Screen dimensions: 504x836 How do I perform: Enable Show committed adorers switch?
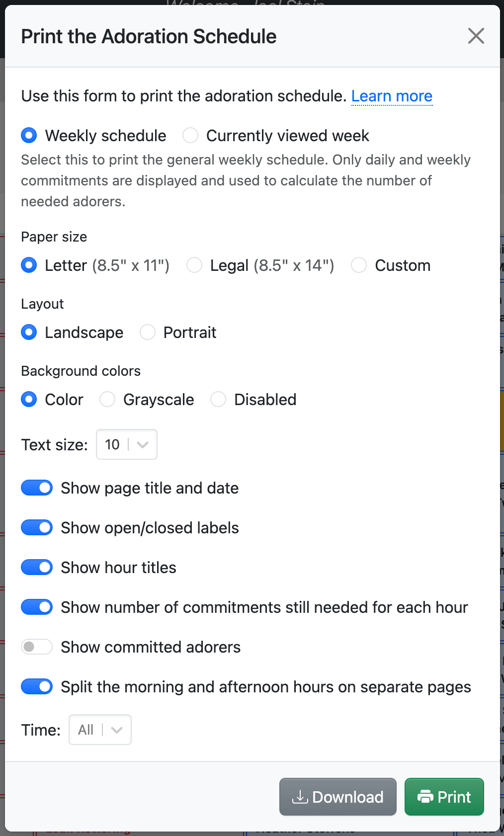pyautogui.click(x=37, y=647)
